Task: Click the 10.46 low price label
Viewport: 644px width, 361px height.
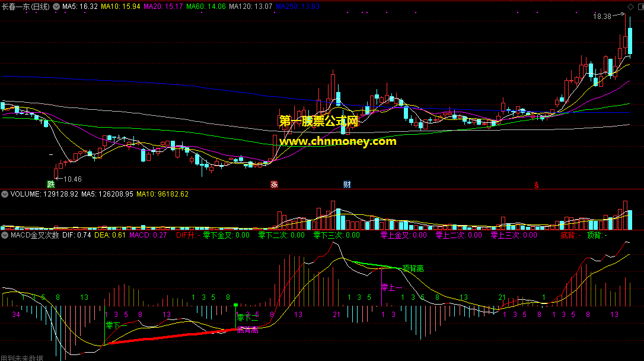Action: click(x=73, y=179)
